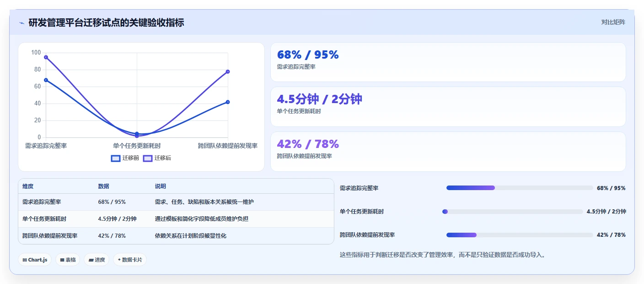Screen dimensions: 644x284
Task: Click the 跨团队依赖提前发现率 cell in the table
Action: (x=50, y=236)
